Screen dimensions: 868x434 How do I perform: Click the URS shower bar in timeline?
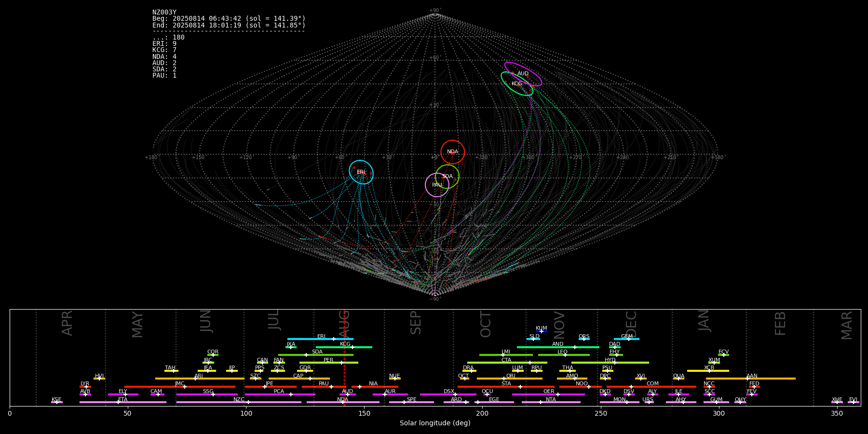coord(649,402)
